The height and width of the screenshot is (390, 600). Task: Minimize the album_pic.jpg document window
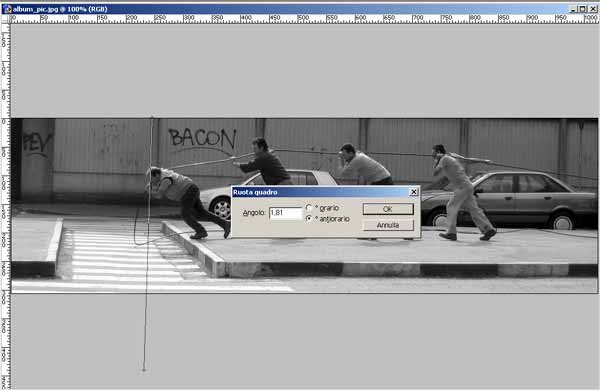click(x=573, y=9)
